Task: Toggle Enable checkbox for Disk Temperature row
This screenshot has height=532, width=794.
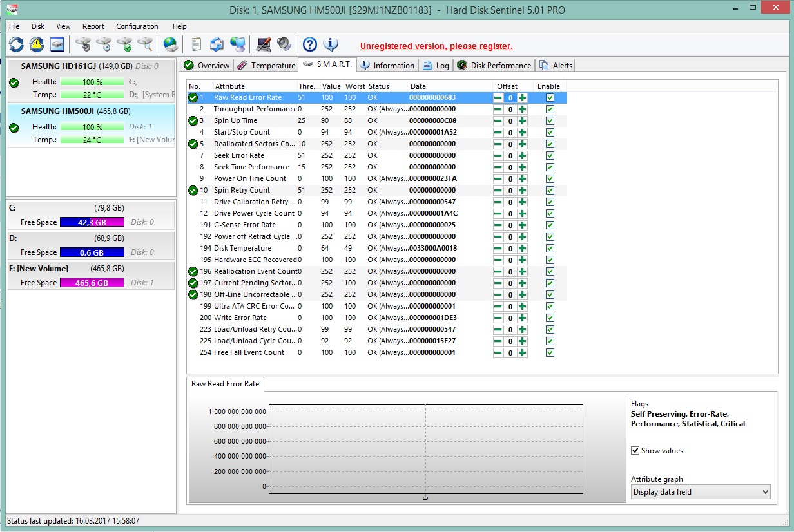Action: [x=550, y=249]
